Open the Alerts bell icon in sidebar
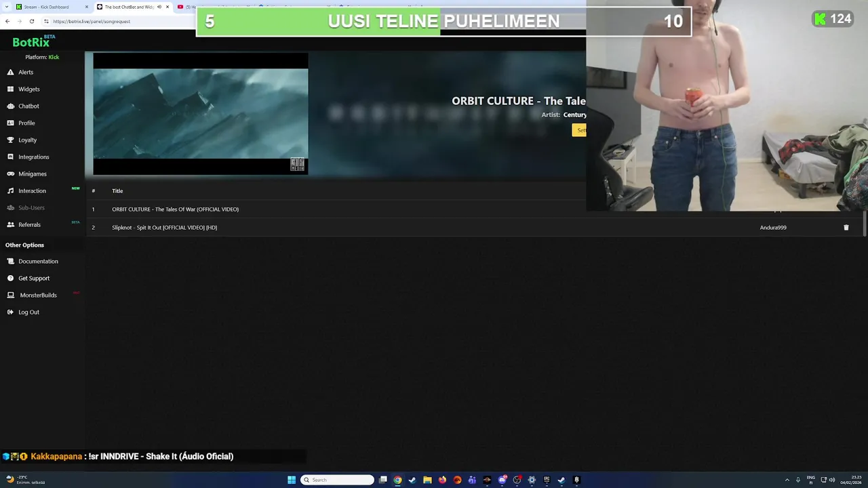 [x=11, y=72]
